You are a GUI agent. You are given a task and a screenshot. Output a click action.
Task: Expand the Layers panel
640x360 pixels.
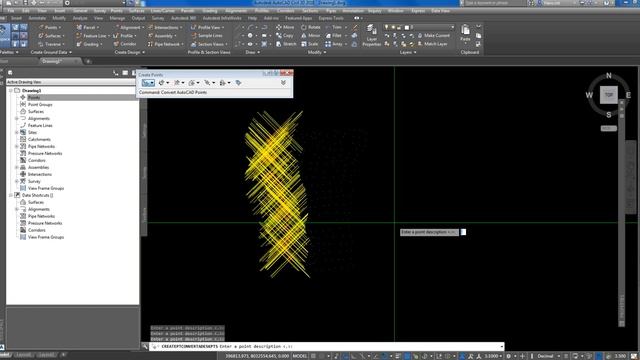(x=408, y=52)
